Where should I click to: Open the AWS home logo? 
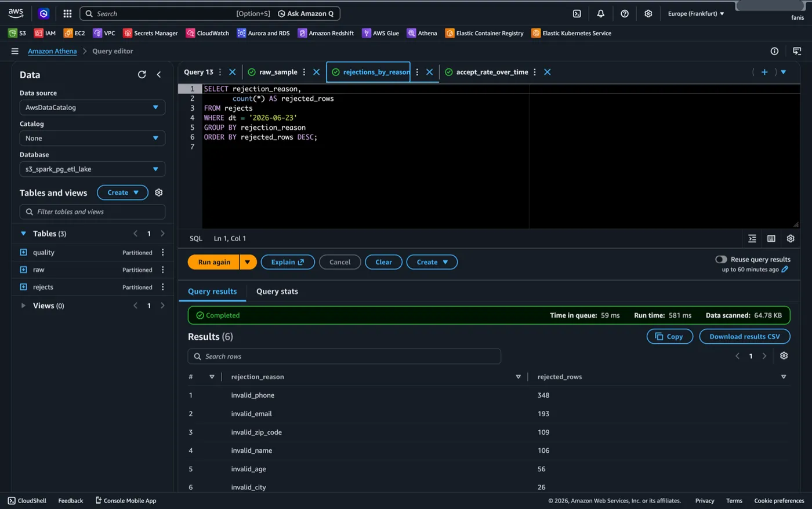[x=16, y=13]
